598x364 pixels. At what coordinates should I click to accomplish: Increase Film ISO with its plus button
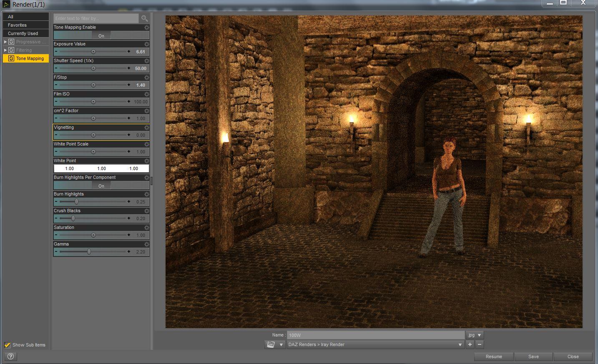(x=129, y=102)
